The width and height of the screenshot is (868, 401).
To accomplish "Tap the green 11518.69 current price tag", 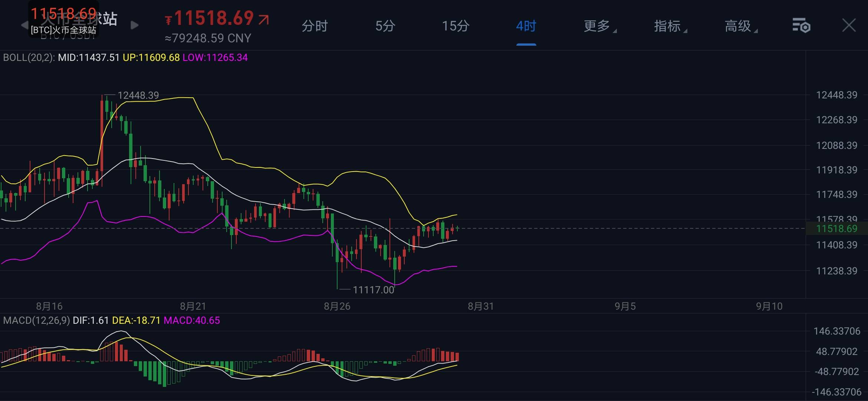I will [x=836, y=229].
